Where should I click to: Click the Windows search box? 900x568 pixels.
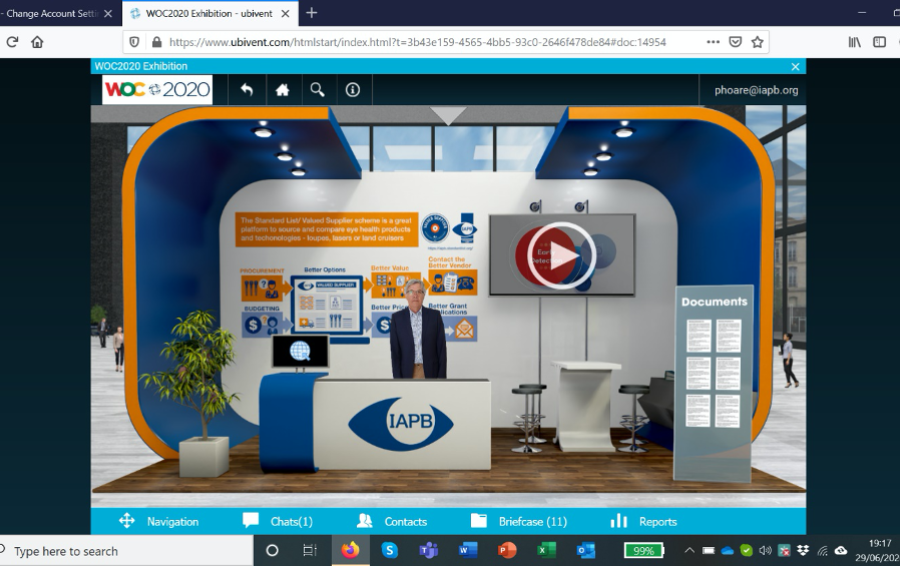(126, 551)
